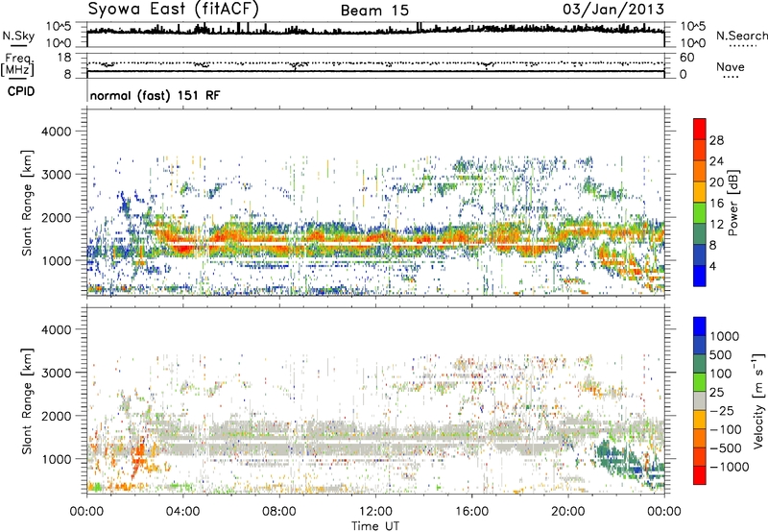
Task: Click the "4000" tick on the power panel
Action: pyautogui.click(x=56, y=132)
